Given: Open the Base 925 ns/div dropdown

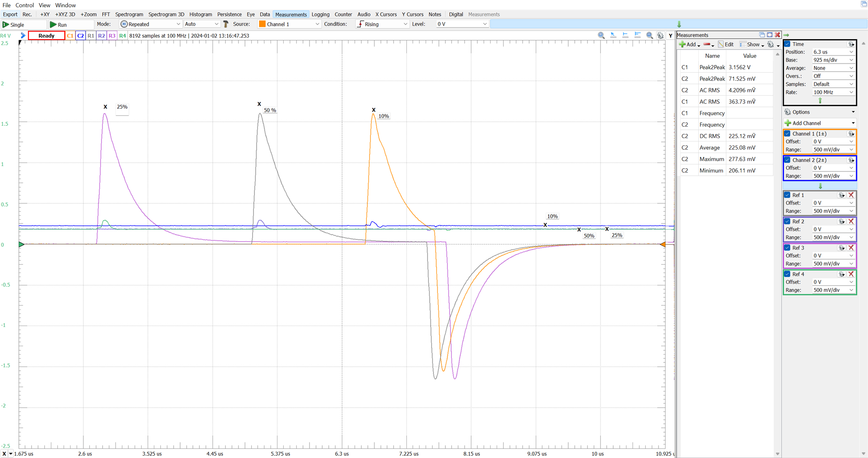Looking at the screenshot, I should pyautogui.click(x=833, y=60).
